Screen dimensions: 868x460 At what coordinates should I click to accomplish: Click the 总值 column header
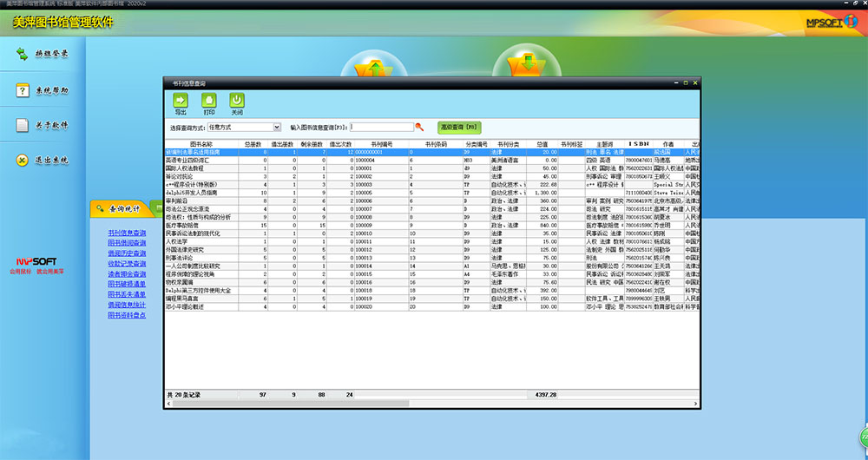tap(542, 144)
